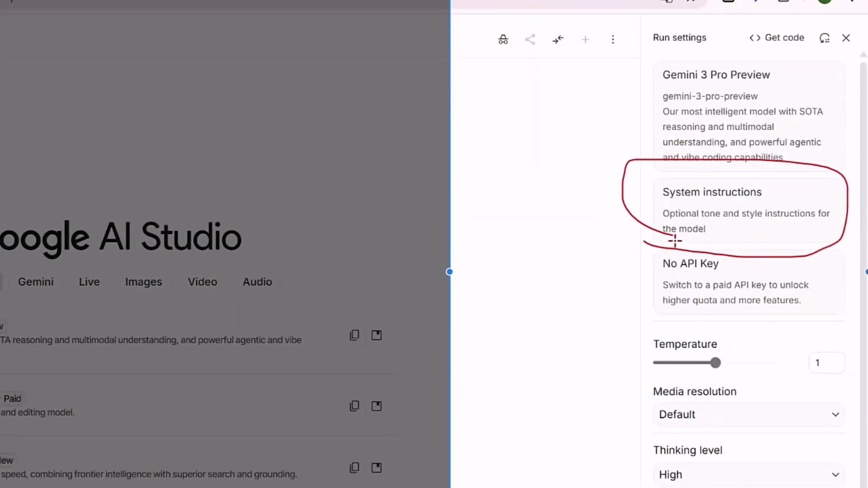The image size is (868, 488).
Task: Click the reset settings icon beside Get code
Action: coord(825,38)
